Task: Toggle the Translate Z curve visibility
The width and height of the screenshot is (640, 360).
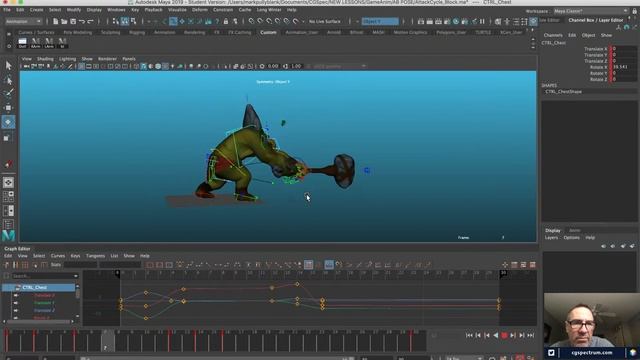Action: 16,310
